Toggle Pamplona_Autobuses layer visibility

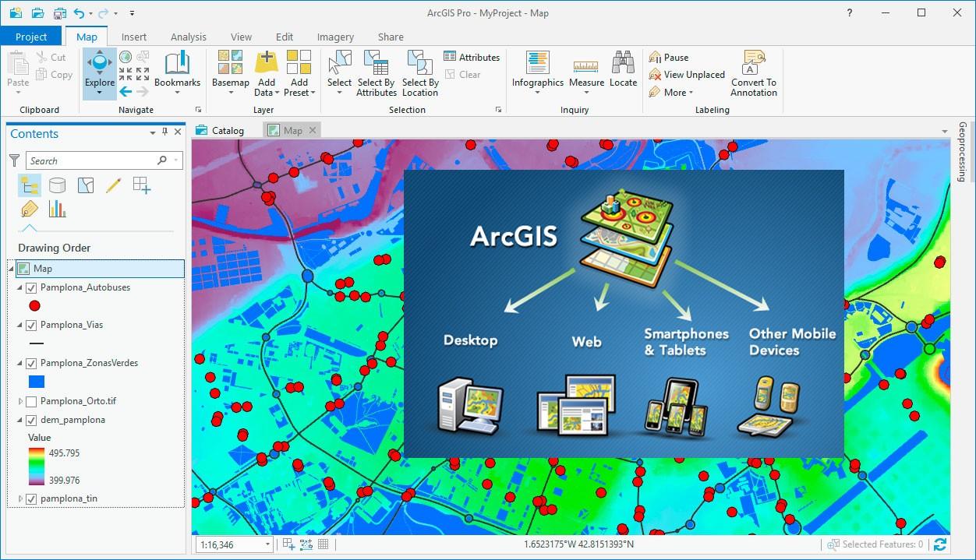(32, 288)
